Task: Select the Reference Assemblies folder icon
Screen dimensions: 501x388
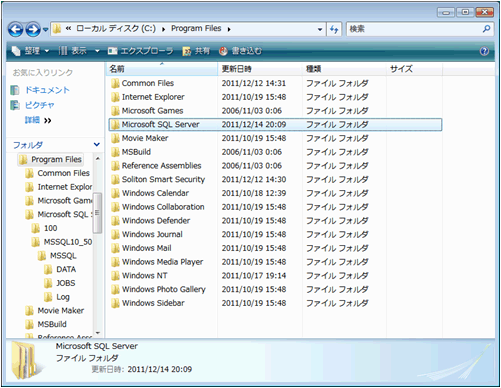Action: click(115, 166)
